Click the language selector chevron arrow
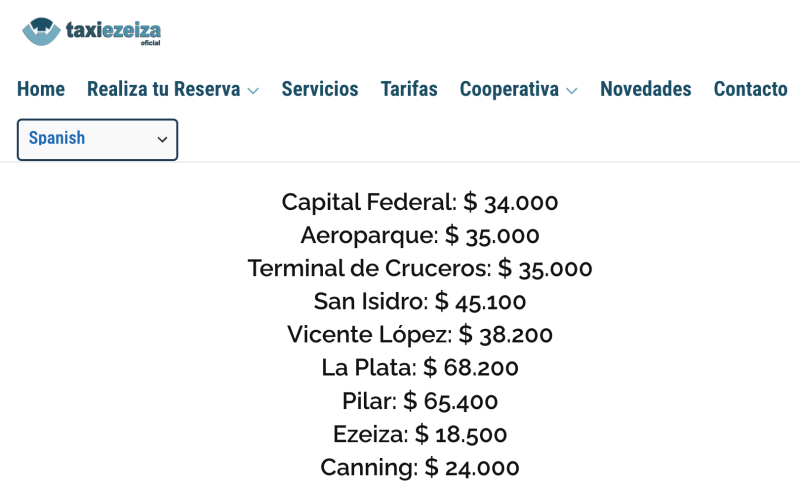800x497 pixels. pos(162,140)
